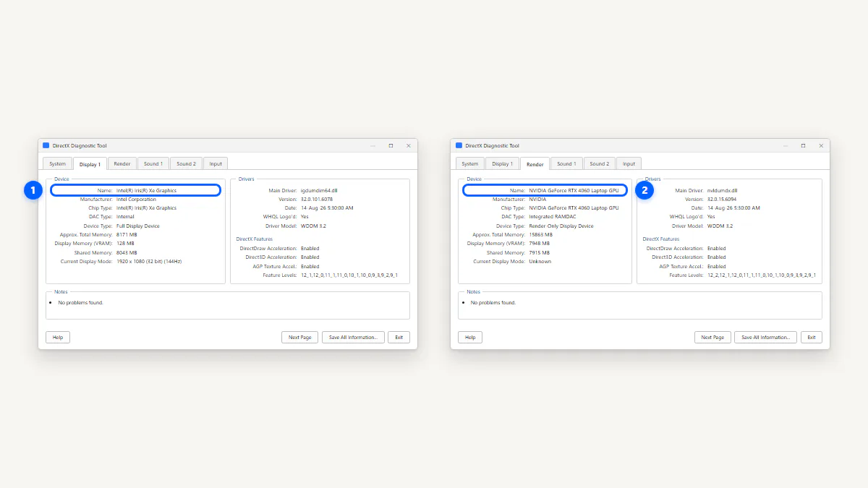Exit the Intel graphics DirectX window

399,338
